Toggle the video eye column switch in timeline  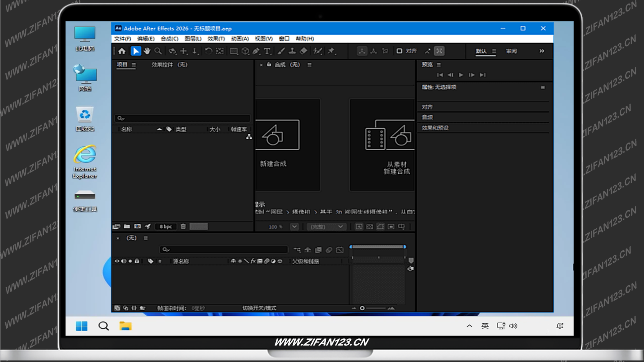click(x=117, y=261)
